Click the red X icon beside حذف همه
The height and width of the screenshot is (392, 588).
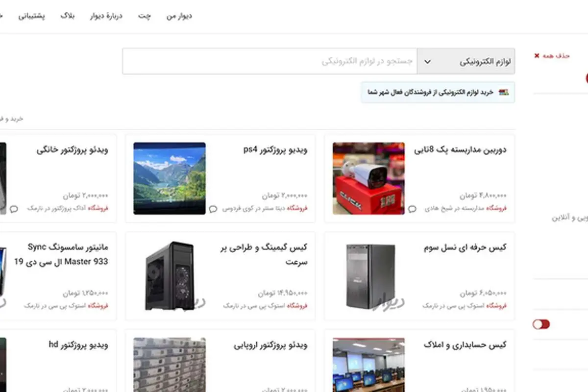(537, 56)
